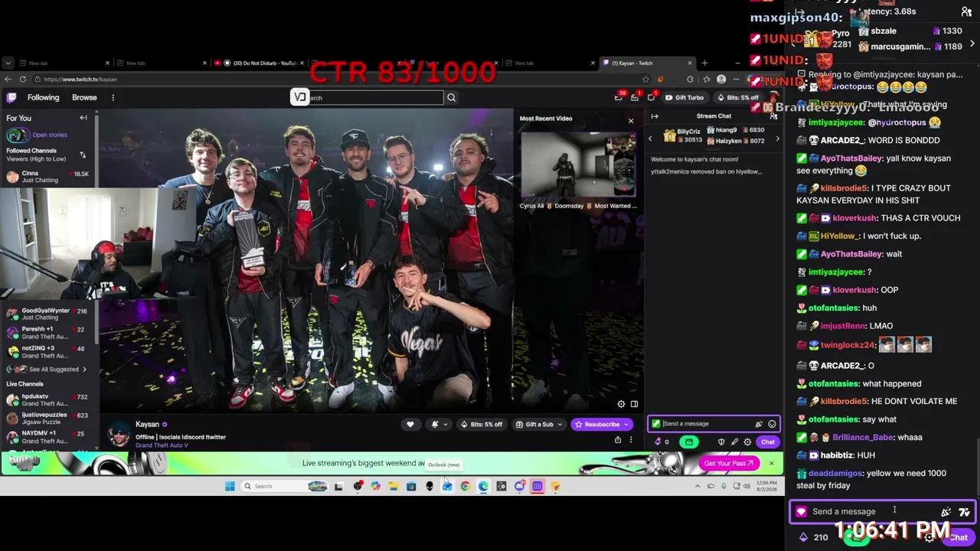Open Google Chrome from the taskbar
Image resolution: width=980 pixels, height=551 pixels.
(x=465, y=486)
